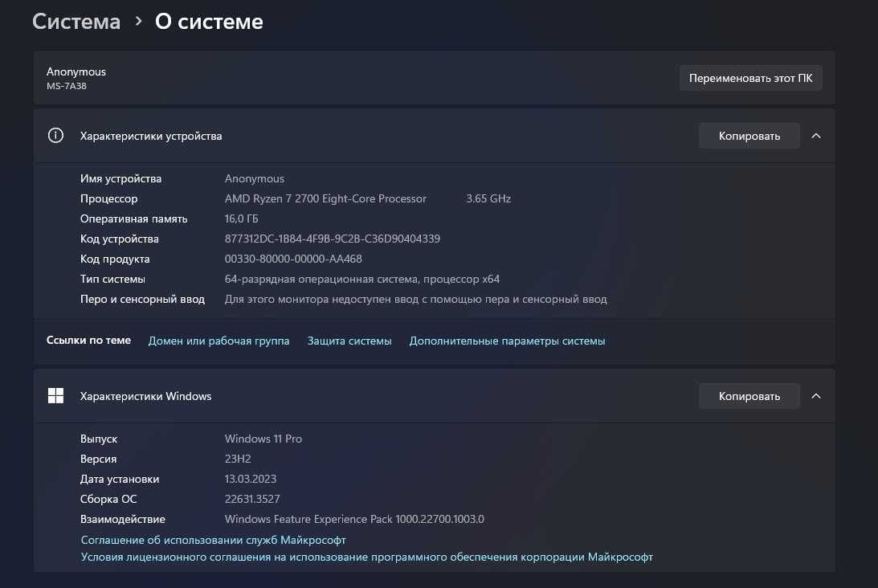Copy device specs with the upper Копировать button
The image size is (878, 588).
click(749, 136)
